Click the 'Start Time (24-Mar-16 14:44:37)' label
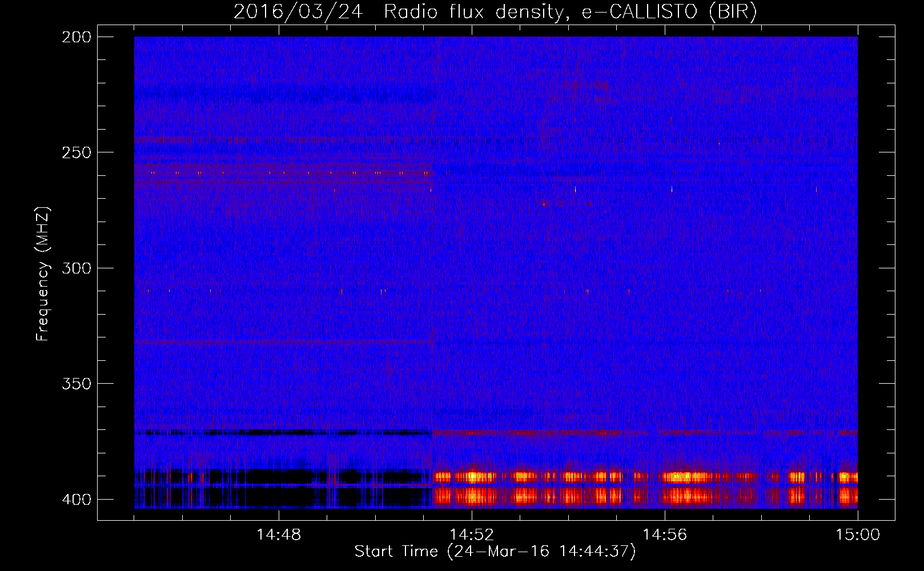 (495, 552)
